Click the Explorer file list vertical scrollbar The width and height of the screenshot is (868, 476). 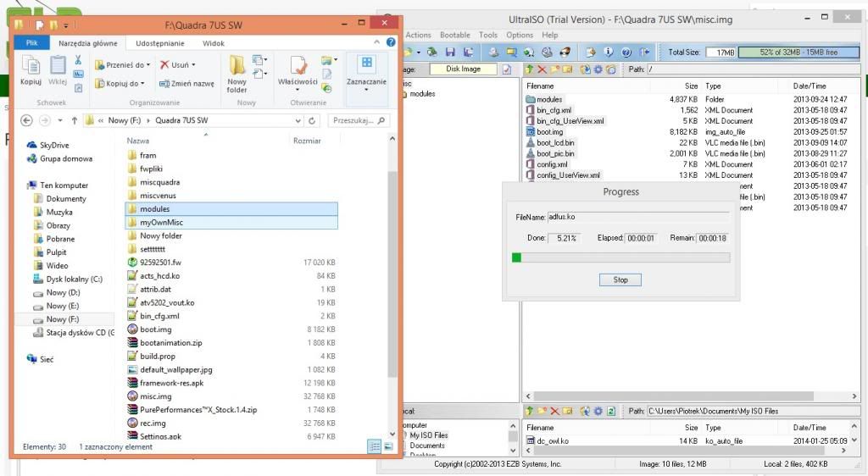click(392, 274)
